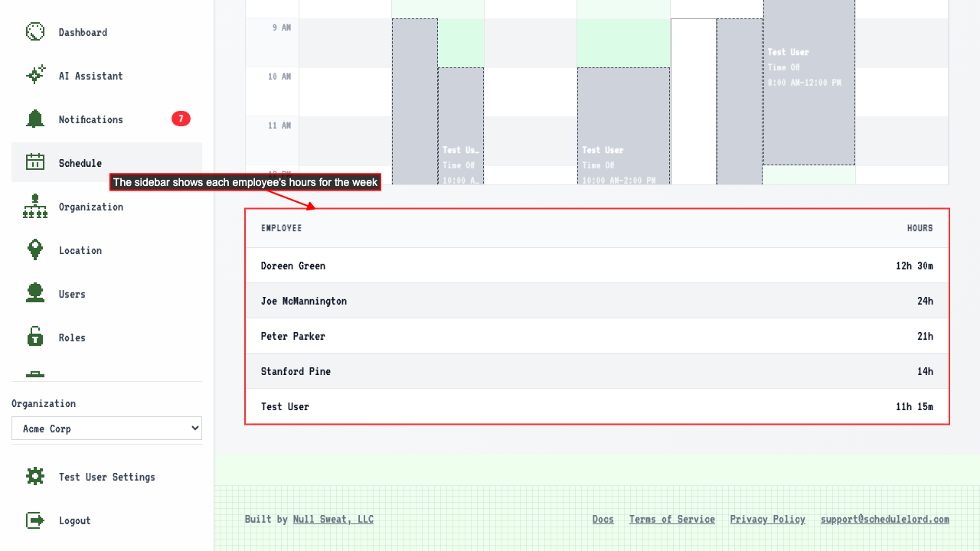The height and width of the screenshot is (551, 980).
Task: Click the 14h hours value
Action: click(x=925, y=371)
